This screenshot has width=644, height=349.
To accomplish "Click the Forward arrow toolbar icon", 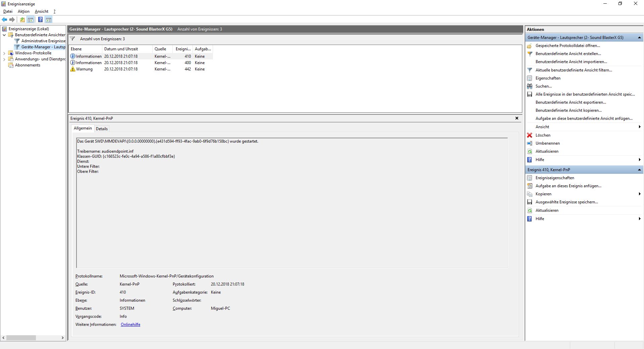I will coord(12,19).
